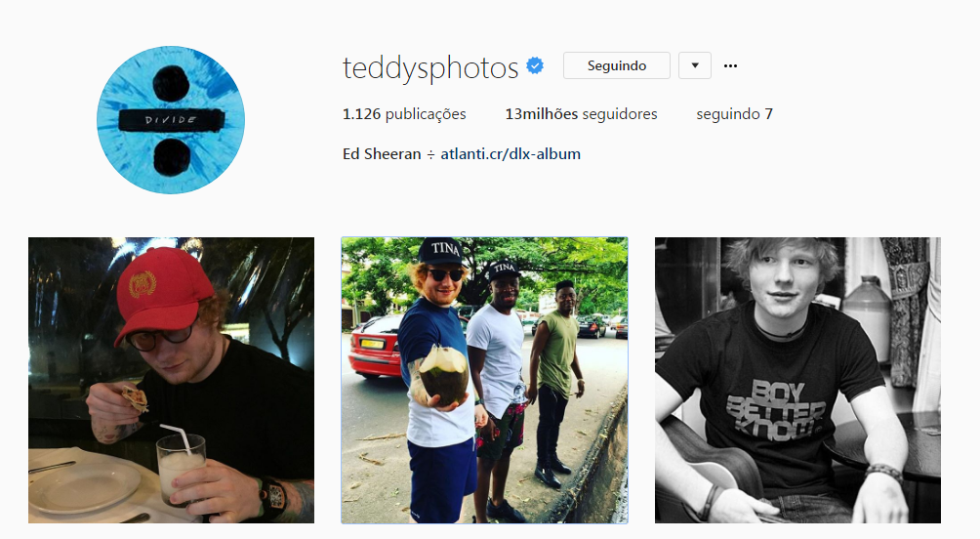Click the 1.126 publicações count
980x539 pixels.
click(404, 114)
